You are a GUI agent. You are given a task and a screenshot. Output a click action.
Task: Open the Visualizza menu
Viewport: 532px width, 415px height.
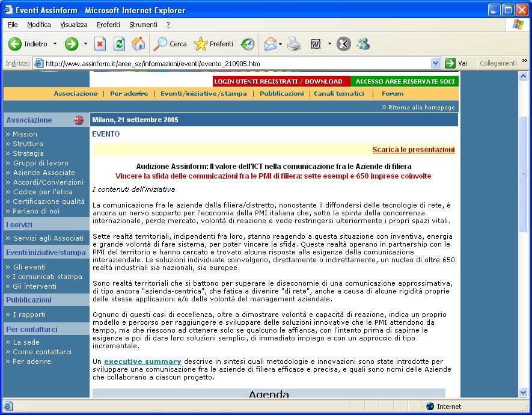click(x=73, y=25)
